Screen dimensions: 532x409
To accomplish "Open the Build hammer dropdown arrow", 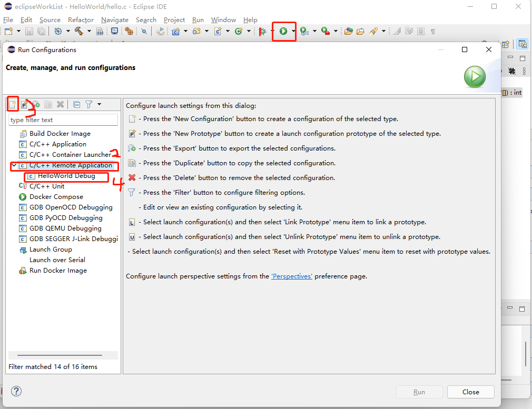I will [x=89, y=31].
